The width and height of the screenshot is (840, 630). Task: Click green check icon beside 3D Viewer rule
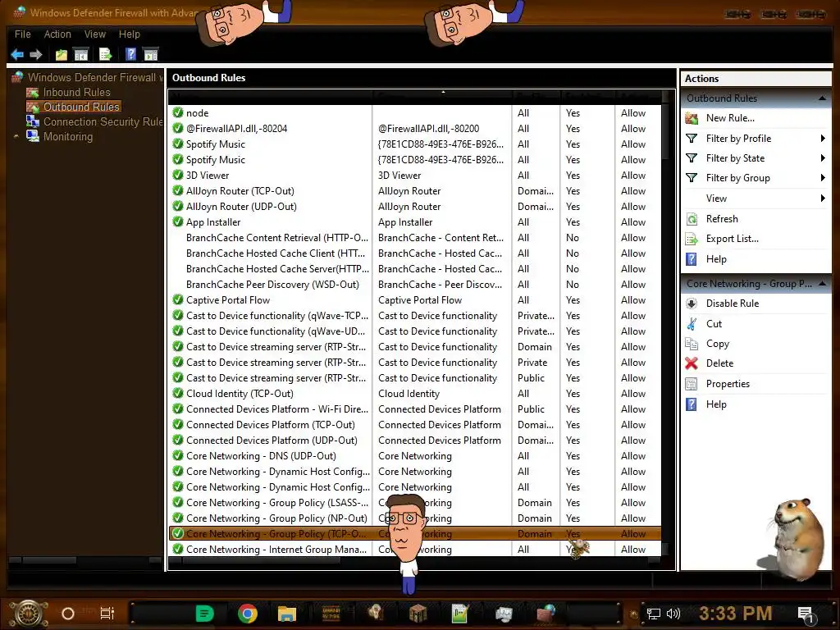click(178, 175)
